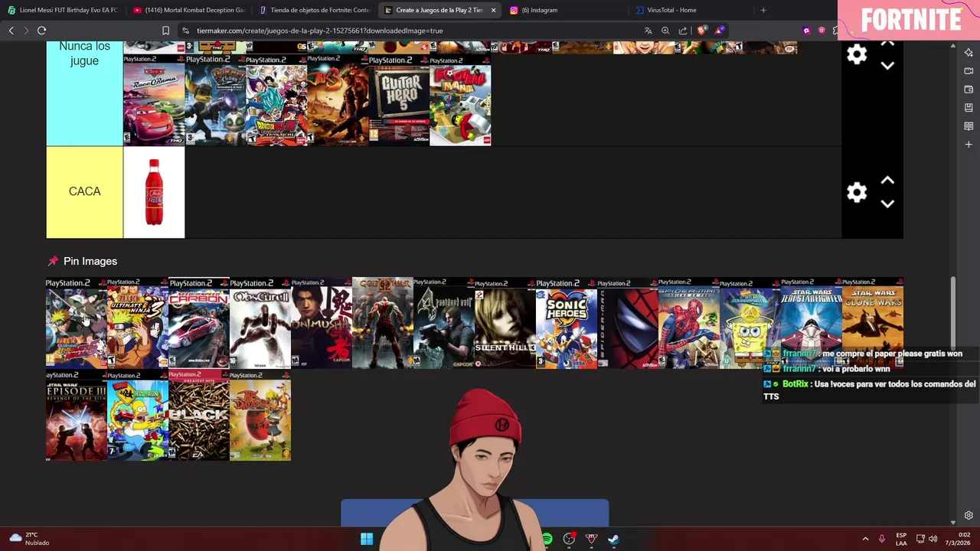This screenshot has height=551, width=980.
Task: Open Brave Rewards triangle icon
Action: [x=720, y=31]
